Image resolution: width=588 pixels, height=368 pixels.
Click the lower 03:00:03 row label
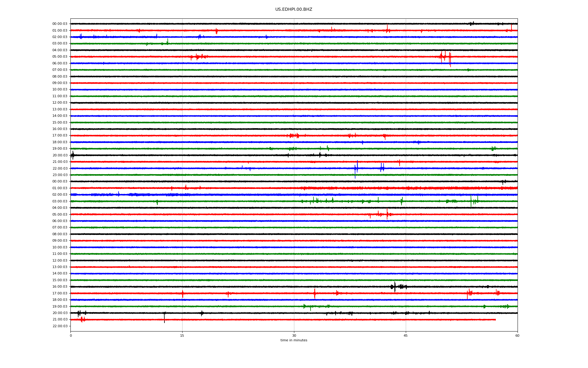(60, 201)
